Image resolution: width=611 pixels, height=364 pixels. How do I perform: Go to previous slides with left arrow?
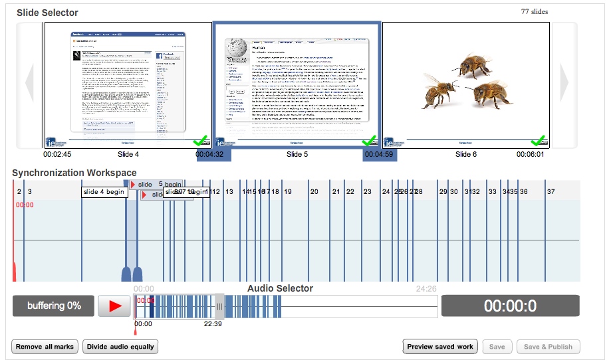click(x=29, y=84)
